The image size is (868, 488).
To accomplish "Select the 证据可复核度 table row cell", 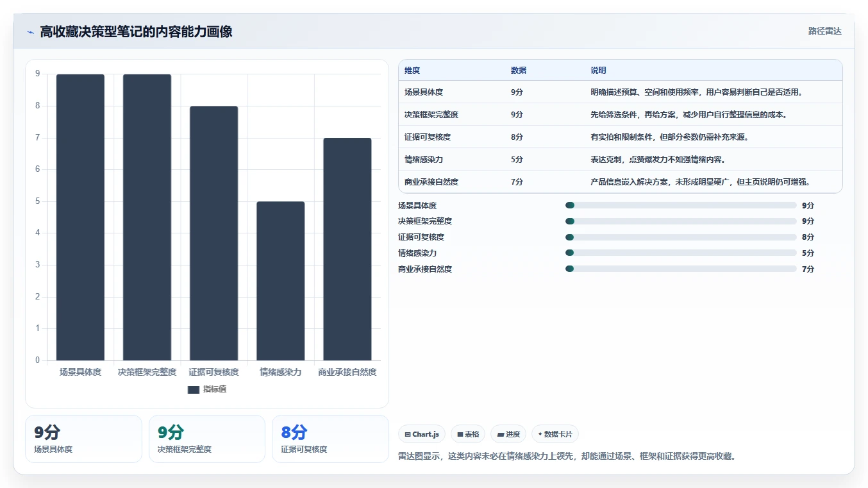I will tap(428, 137).
